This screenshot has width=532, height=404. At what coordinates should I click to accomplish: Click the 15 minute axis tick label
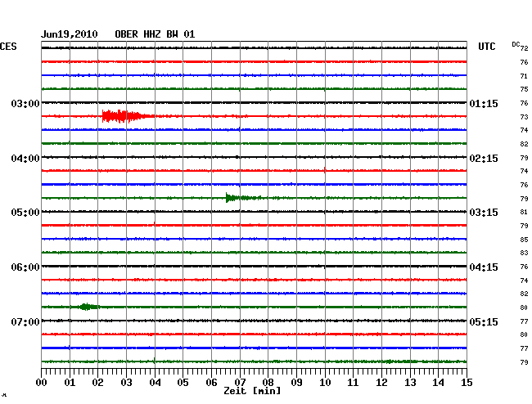pyautogui.click(x=467, y=383)
